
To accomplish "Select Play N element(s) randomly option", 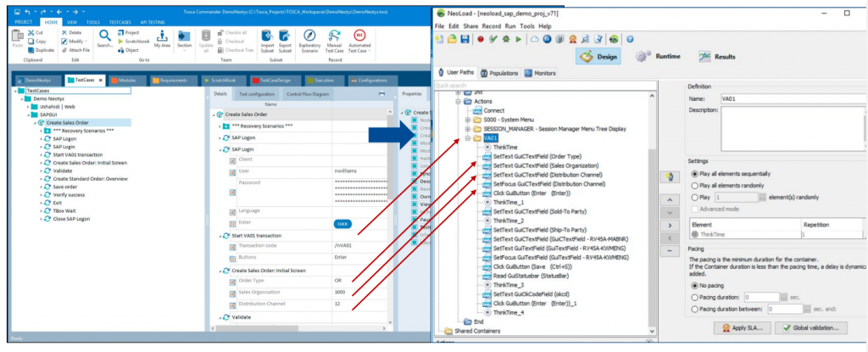I will click(695, 197).
